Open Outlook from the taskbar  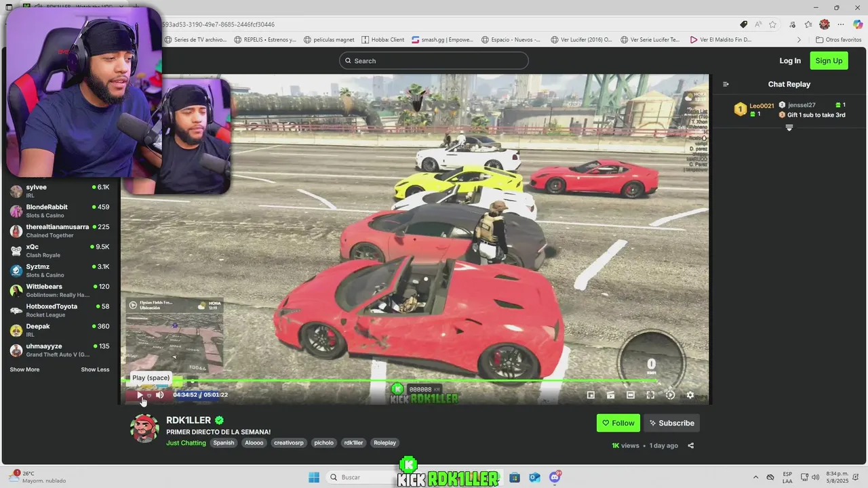[x=534, y=477]
